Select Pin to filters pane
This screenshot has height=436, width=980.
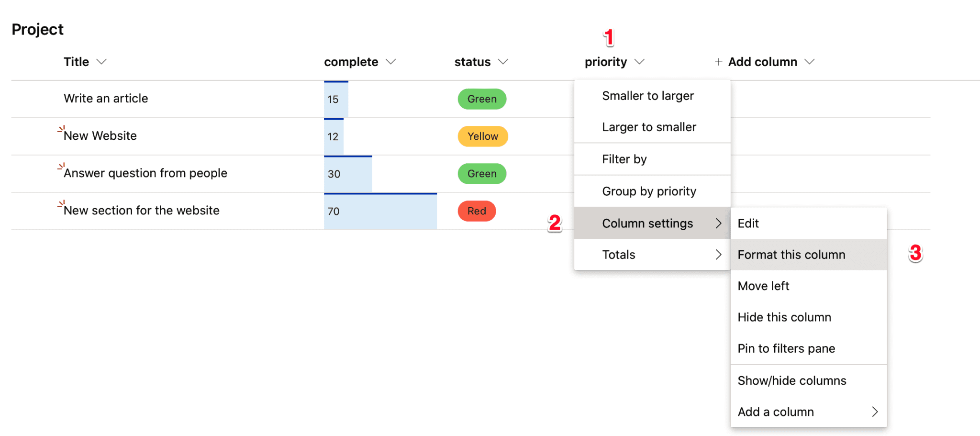point(786,348)
